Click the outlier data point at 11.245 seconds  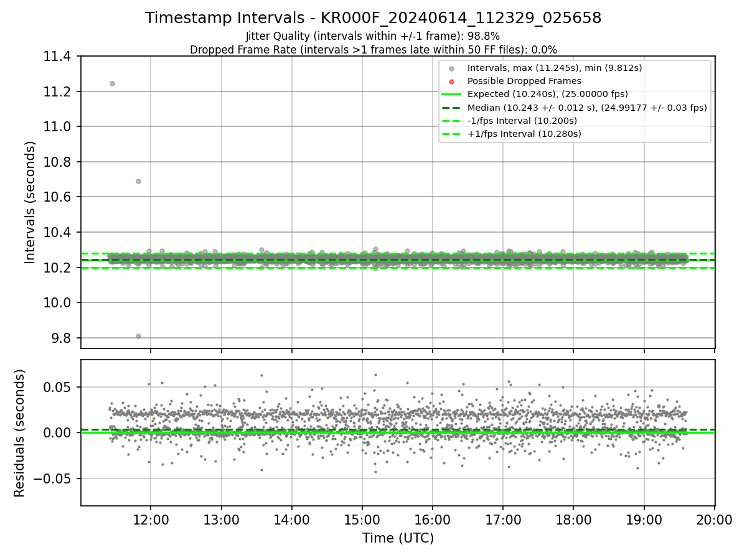112,83
